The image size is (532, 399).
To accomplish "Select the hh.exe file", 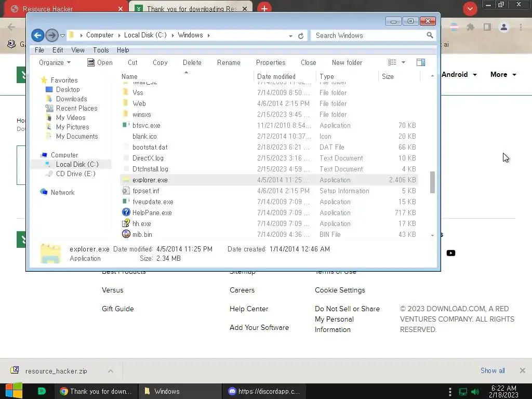I will (x=269, y=223).
